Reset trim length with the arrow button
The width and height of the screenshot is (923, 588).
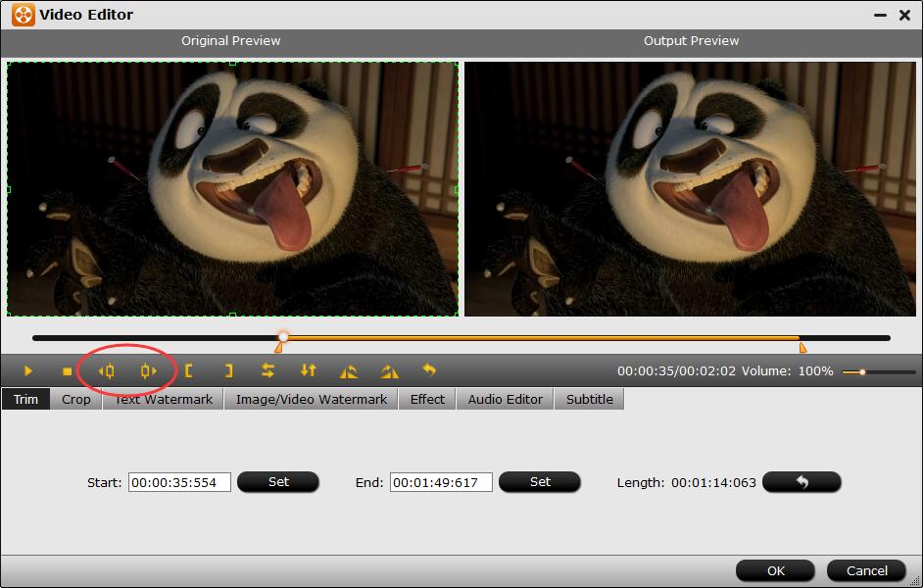802,482
